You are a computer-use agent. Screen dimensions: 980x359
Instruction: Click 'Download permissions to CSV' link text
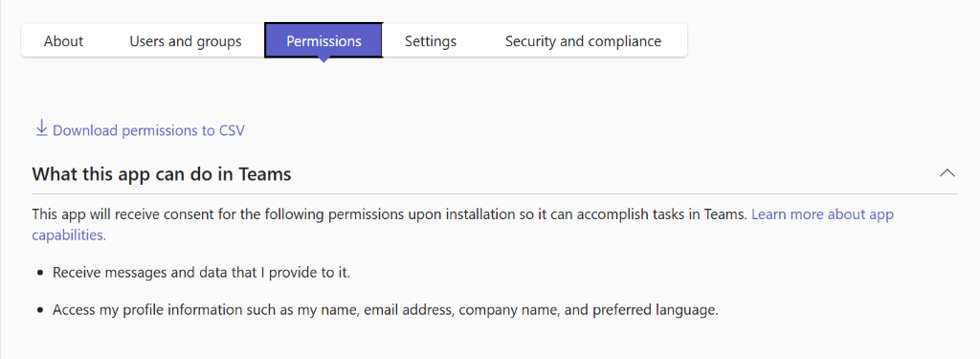coord(148,131)
